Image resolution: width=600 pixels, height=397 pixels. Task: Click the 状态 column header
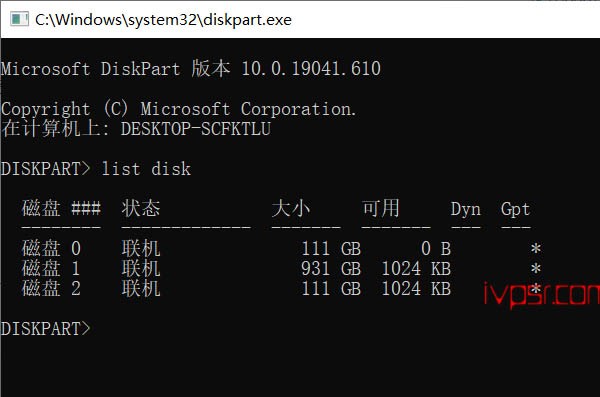pyautogui.click(x=141, y=209)
